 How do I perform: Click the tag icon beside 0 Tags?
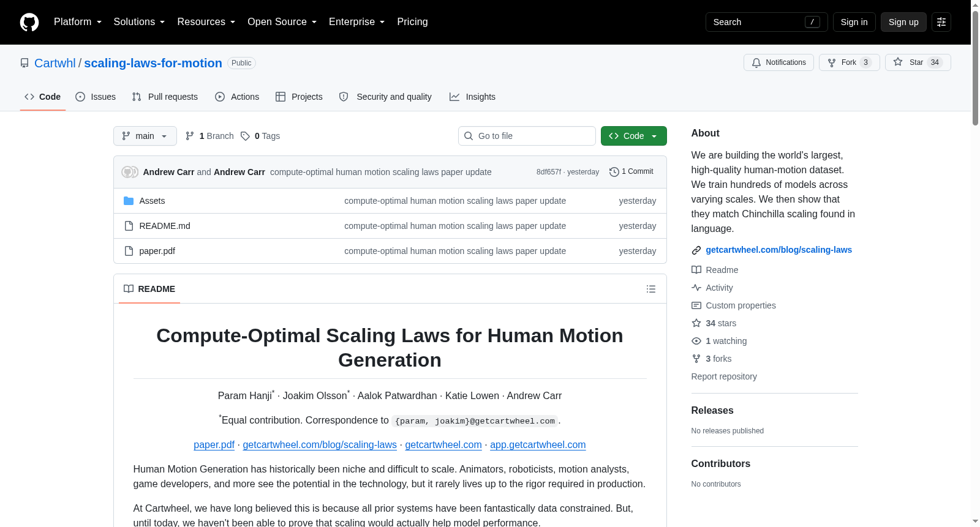pyautogui.click(x=245, y=136)
